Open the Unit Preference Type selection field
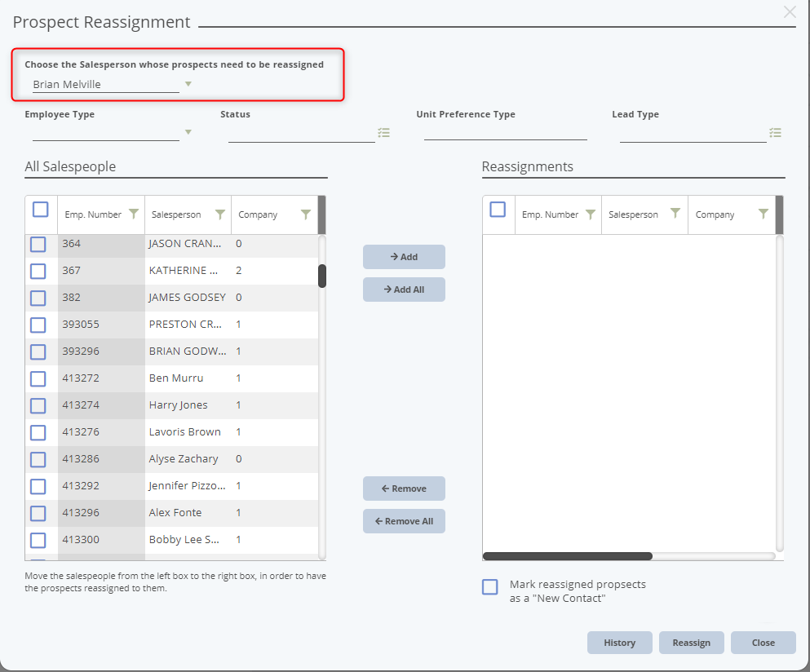 tap(505, 133)
